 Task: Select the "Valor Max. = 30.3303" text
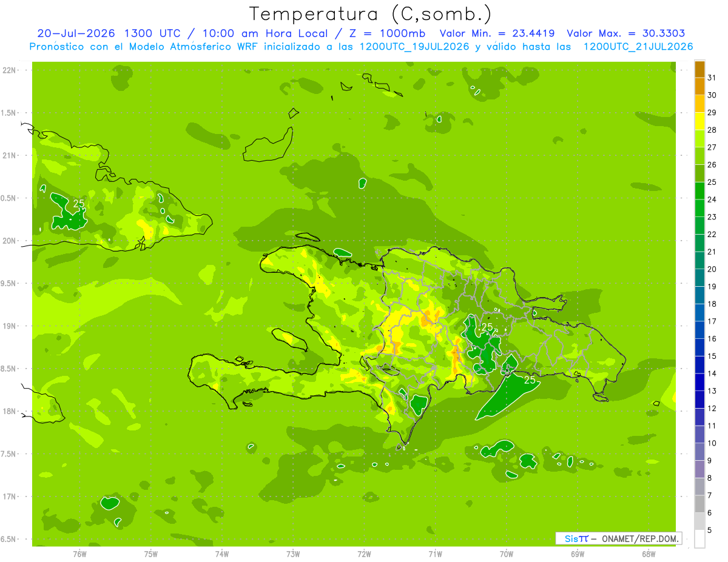click(x=626, y=33)
